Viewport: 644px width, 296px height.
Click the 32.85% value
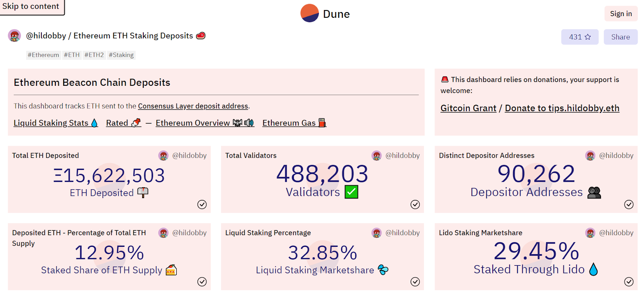click(322, 253)
